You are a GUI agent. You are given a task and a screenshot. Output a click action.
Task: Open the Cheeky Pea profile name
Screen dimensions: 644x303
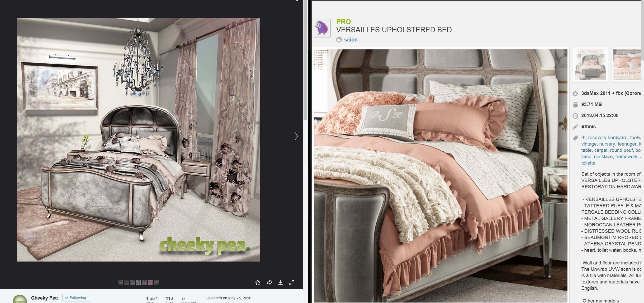44,298
